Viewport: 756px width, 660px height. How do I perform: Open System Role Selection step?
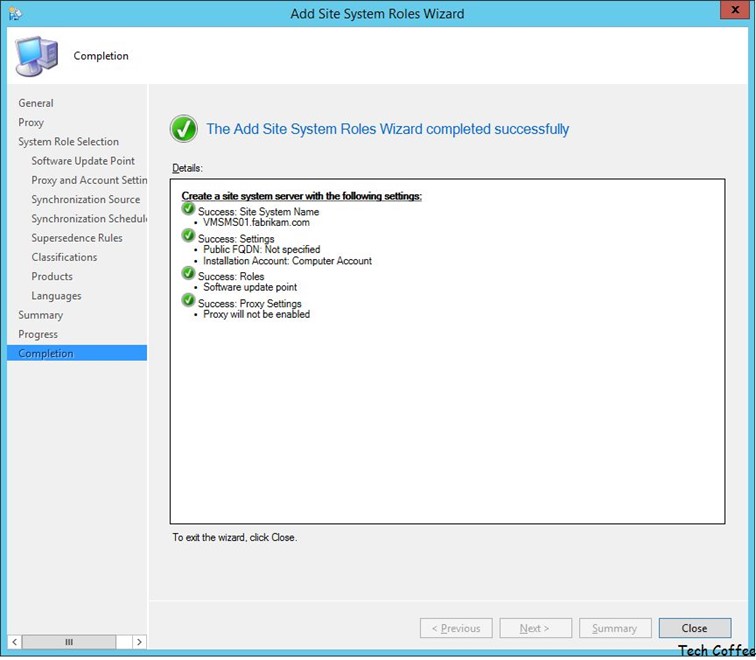click(68, 142)
